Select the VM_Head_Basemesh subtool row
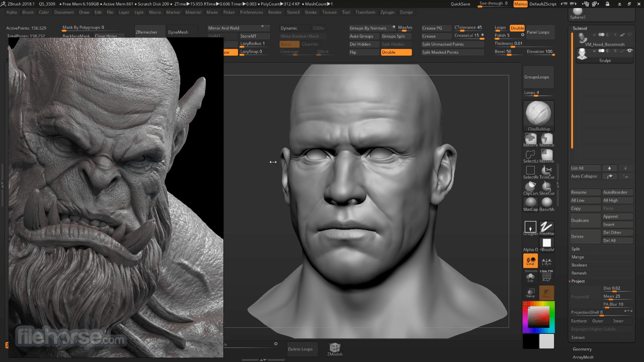Image resolution: width=644 pixels, height=362 pixels. click(x=604, y=39)
